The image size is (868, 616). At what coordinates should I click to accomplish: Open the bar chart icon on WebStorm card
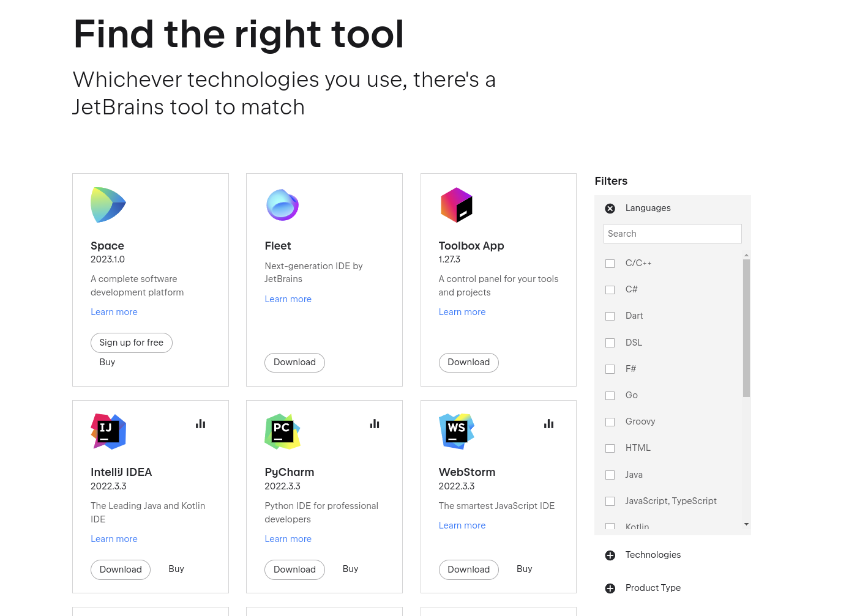[548, 424]
